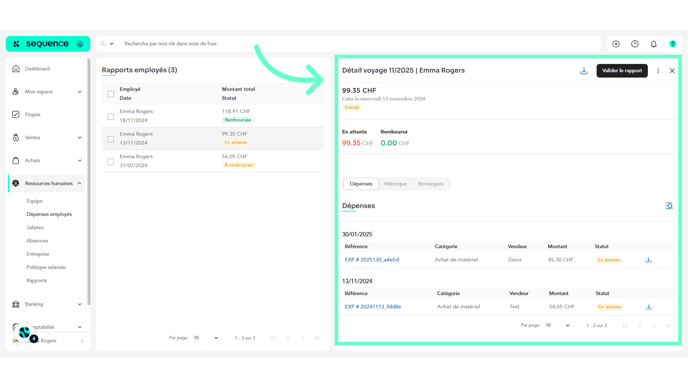
Task: Open Dépenses employés in sidebar
Action: click(49, 214)
